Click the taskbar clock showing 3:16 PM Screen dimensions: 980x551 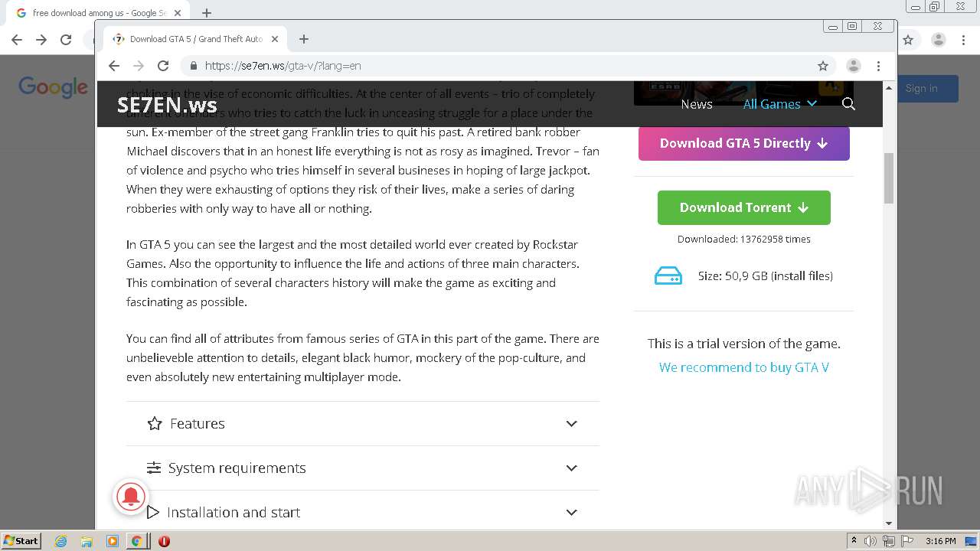point(940,541)
